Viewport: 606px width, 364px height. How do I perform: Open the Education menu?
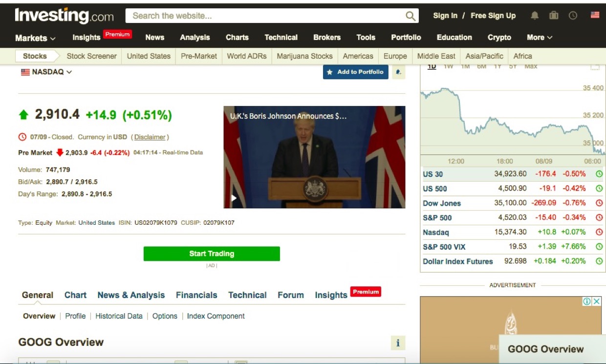click(x=454, y=38)
